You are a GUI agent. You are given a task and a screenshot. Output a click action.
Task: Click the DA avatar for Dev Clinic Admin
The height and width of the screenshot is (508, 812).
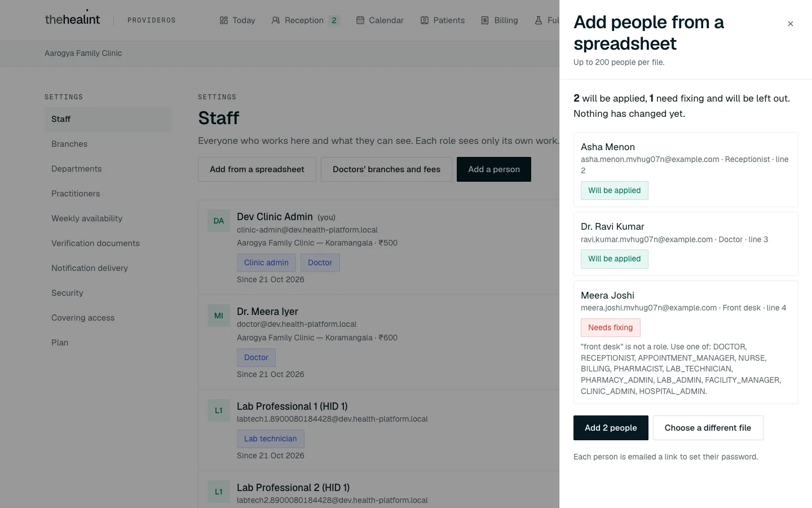pyautogui.click(x=219, y=221)
